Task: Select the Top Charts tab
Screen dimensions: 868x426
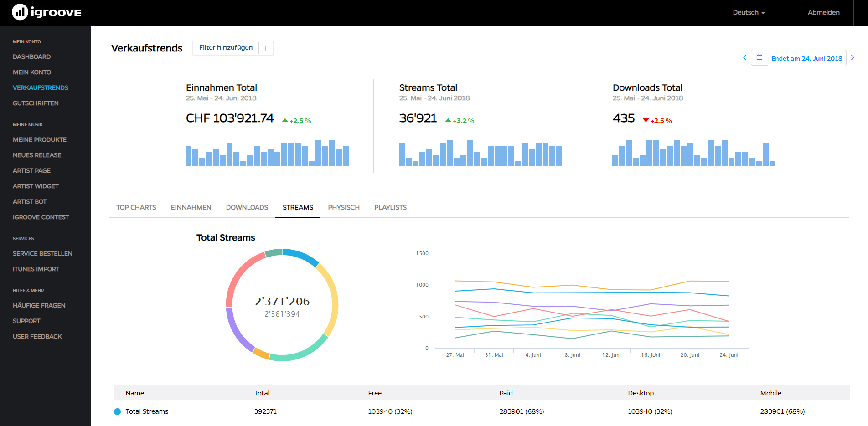Action: 136,208
